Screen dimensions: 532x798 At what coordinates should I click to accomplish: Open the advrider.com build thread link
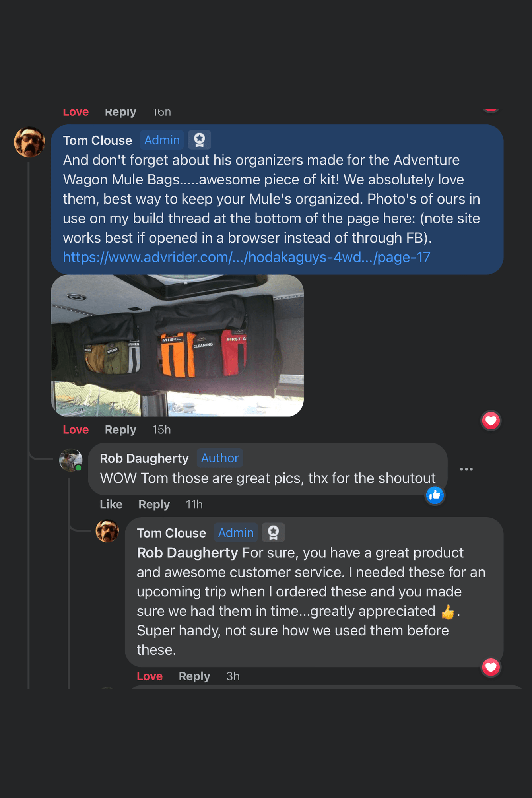click(247, 257)
